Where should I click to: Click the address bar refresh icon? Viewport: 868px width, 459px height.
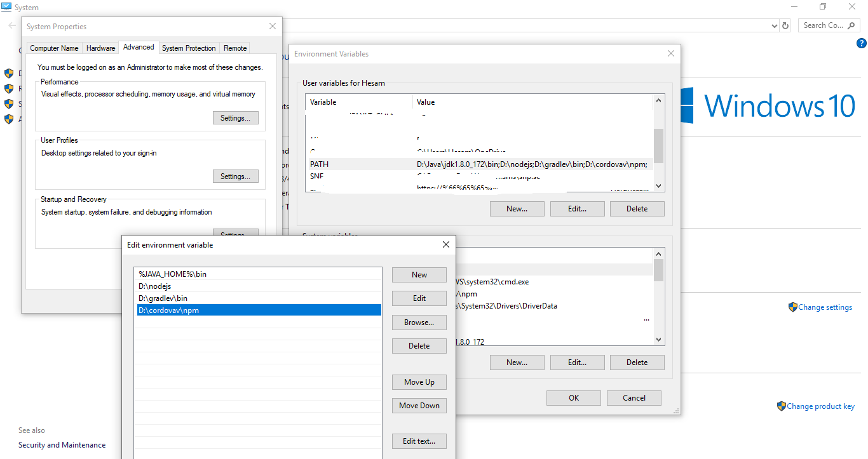(785, 25)
